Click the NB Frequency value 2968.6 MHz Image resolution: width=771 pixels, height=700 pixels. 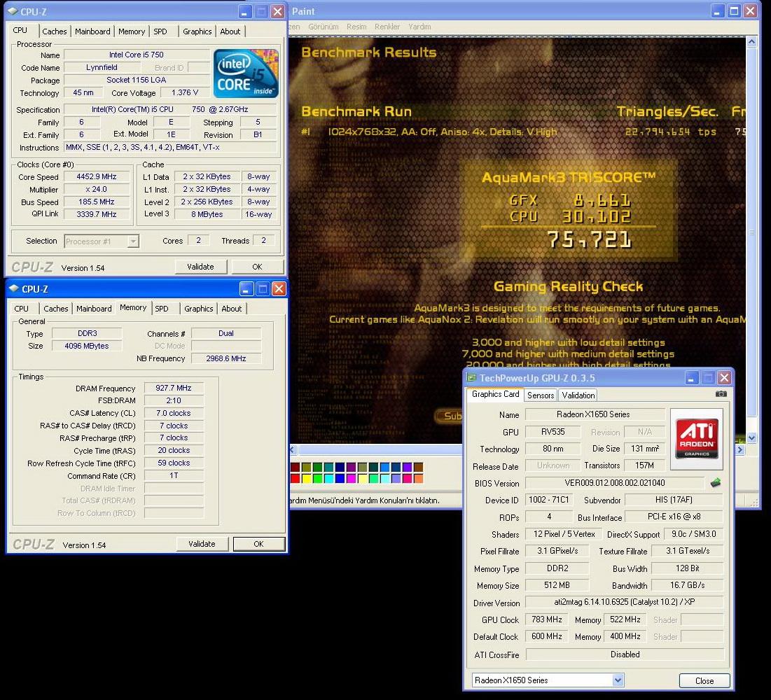click(226, 358)
